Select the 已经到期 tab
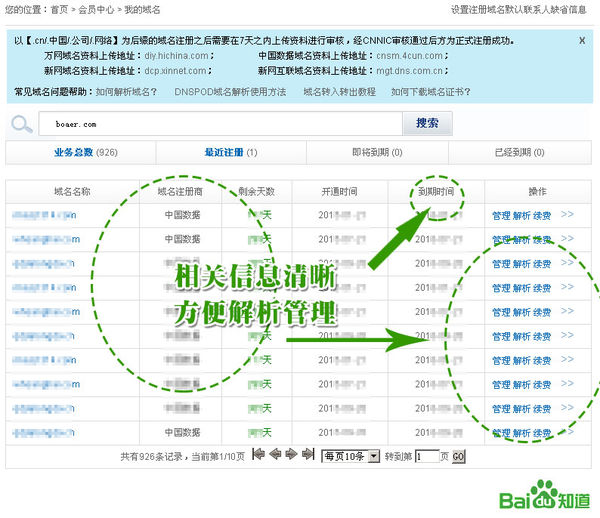 [519, 152]
